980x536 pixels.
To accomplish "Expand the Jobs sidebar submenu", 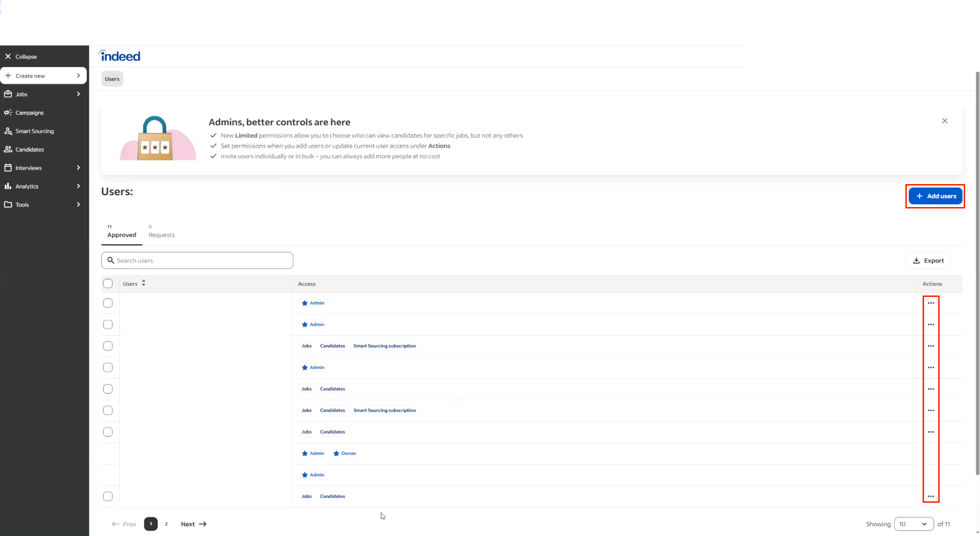I will 78,94.
